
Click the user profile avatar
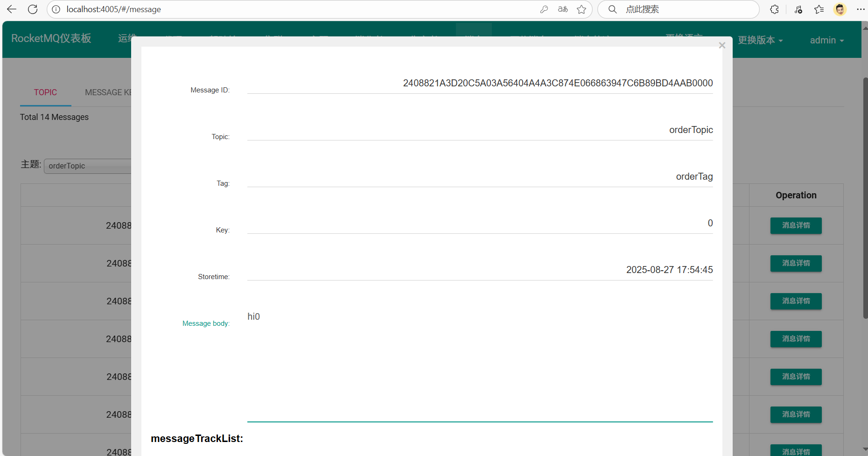coord(840,9)
